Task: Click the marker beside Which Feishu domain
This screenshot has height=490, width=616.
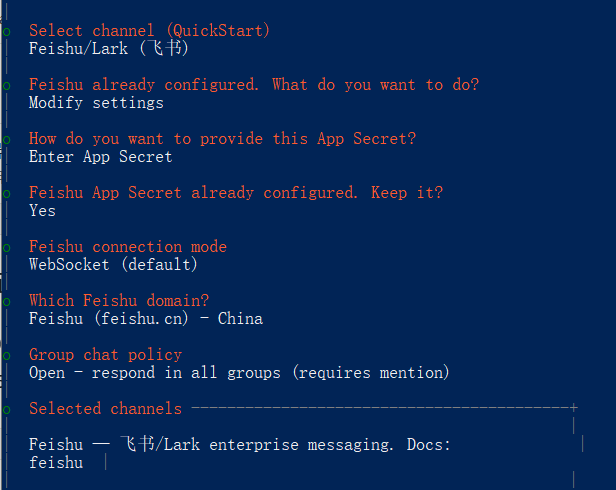Action: 6,303
